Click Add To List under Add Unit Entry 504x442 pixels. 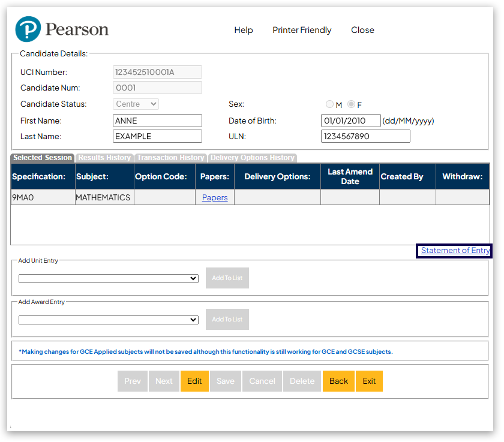(x=227, y=278)
